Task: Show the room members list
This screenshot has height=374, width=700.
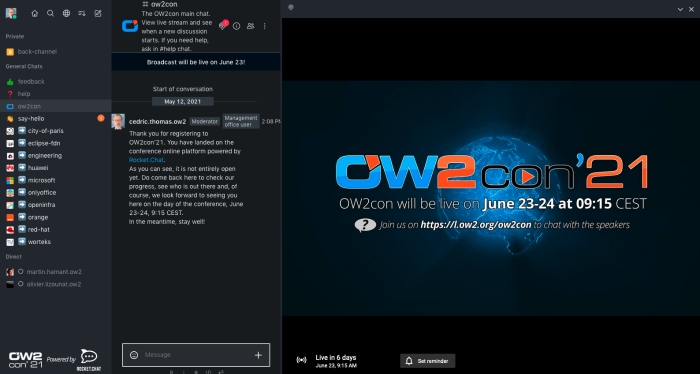Action: (x=250, y=26)
